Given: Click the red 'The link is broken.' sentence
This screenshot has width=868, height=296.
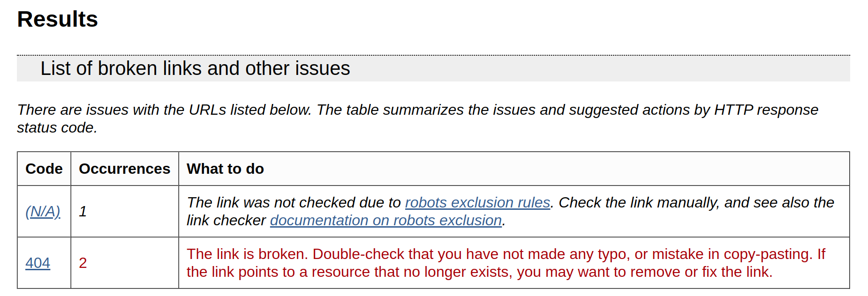Looking at the screenshot, I should 247,254.
